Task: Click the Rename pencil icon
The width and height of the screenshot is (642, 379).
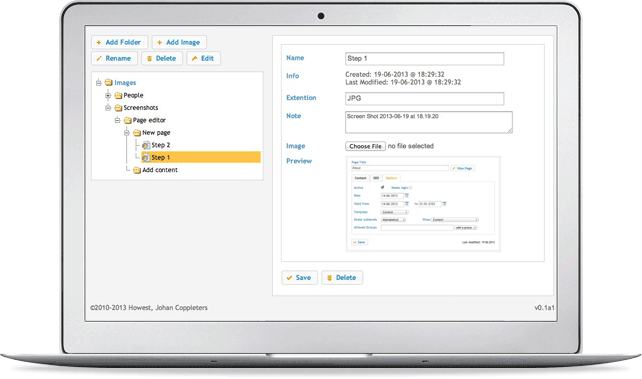Action: click(99, 59)
